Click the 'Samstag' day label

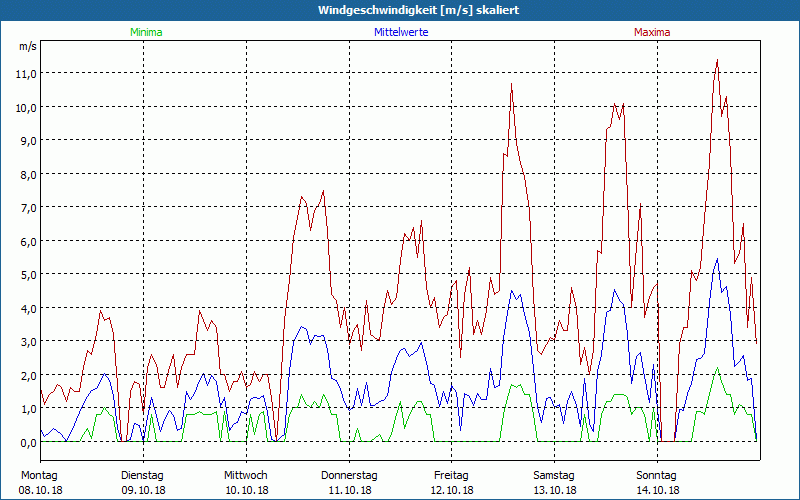[x=554, y=476]
